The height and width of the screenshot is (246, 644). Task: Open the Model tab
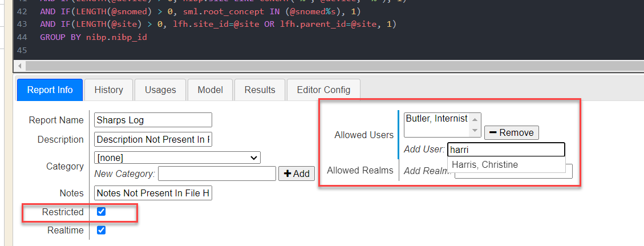point(210,90)
